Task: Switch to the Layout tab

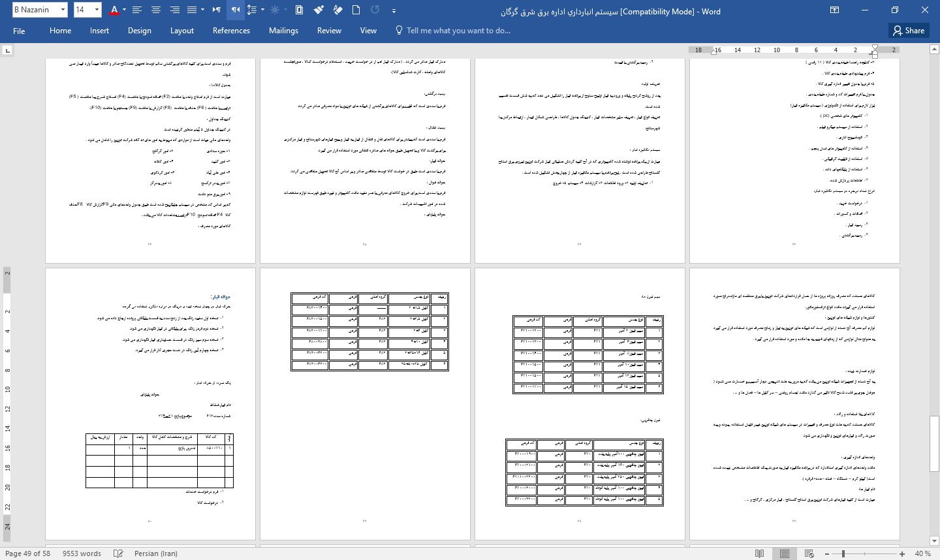Action: 181,31
